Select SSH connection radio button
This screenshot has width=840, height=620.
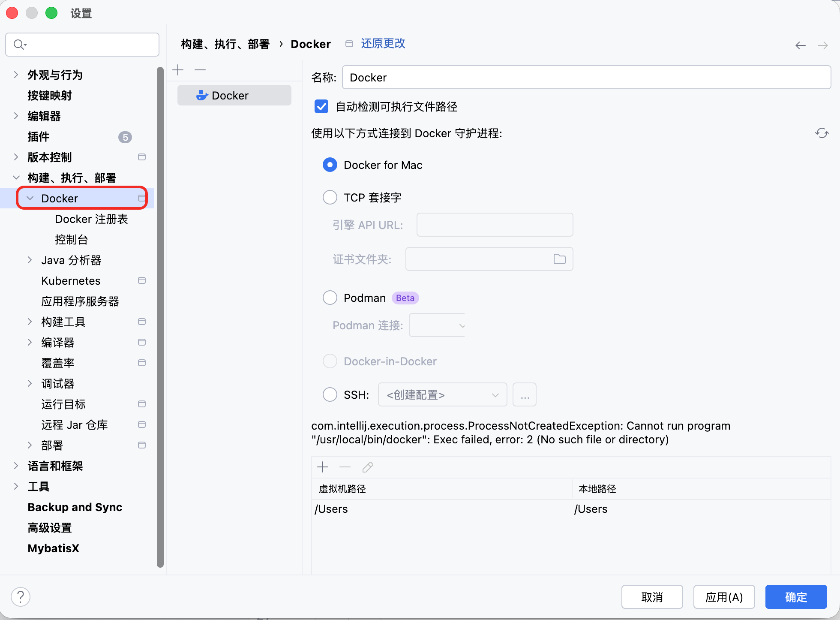pyautogui.click(x=330, y=394)
